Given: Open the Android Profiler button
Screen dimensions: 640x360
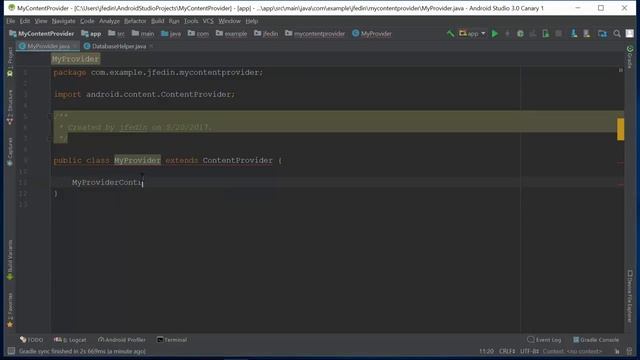Looking at the screenshot, I should coord(122,340).
